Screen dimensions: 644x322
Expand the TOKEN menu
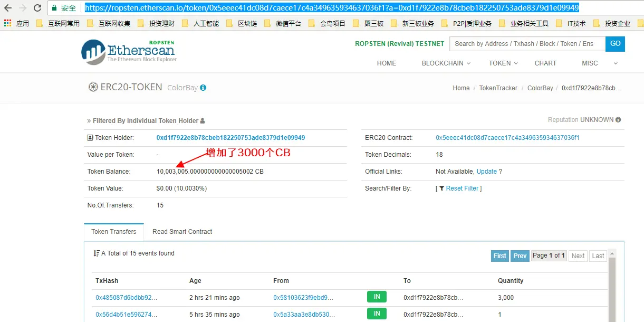[x=503, y=63]
